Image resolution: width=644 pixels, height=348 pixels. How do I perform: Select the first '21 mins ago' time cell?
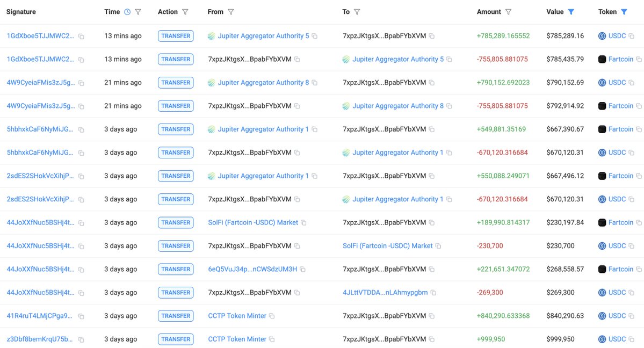pyautogui.click(x=123, y=83)
